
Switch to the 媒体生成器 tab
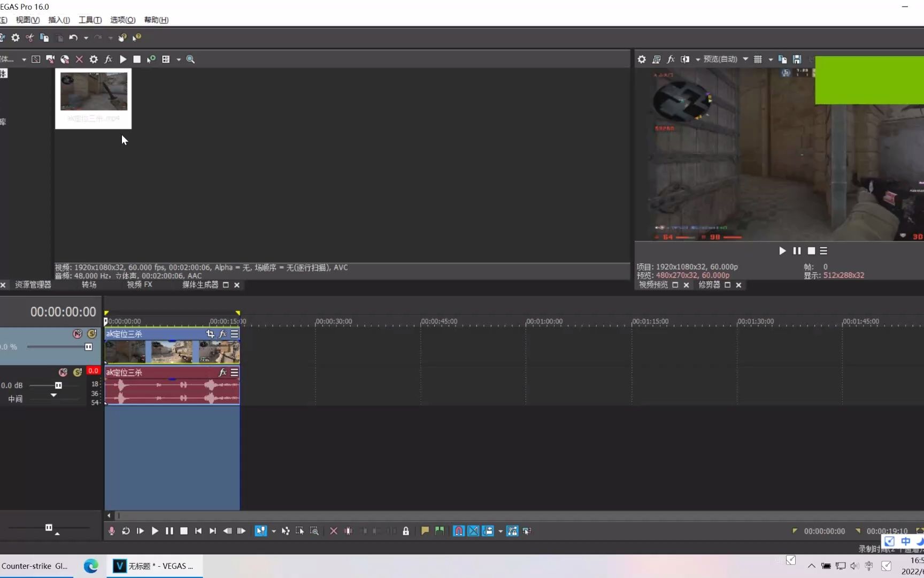click(200, 285)
